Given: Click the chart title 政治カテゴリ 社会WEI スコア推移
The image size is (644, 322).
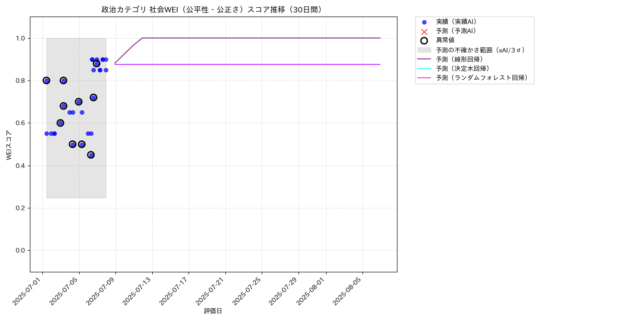Looking at the screenshot, I should 213,10.
